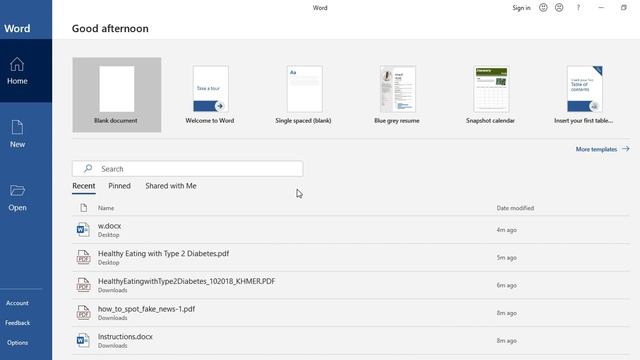Click the sad frown feedback icon
The width and height of the screenshot is (640, 360).
tap(559, 7)
